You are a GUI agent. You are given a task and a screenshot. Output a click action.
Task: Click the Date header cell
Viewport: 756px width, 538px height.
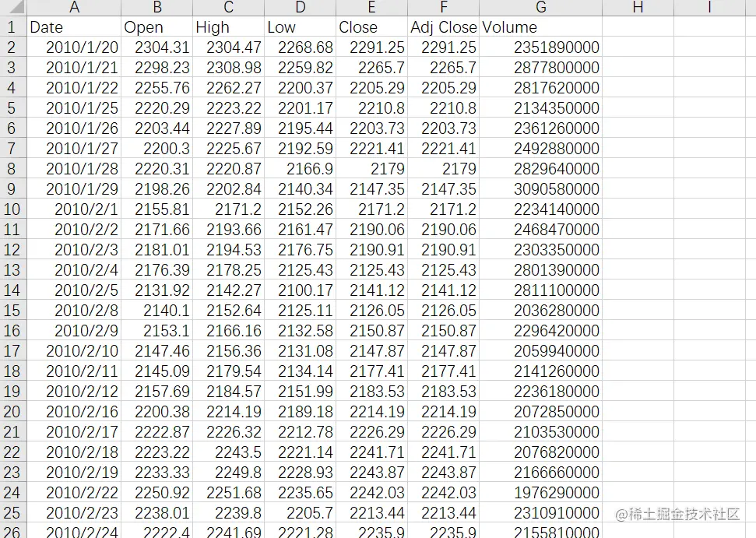point(74,27)
